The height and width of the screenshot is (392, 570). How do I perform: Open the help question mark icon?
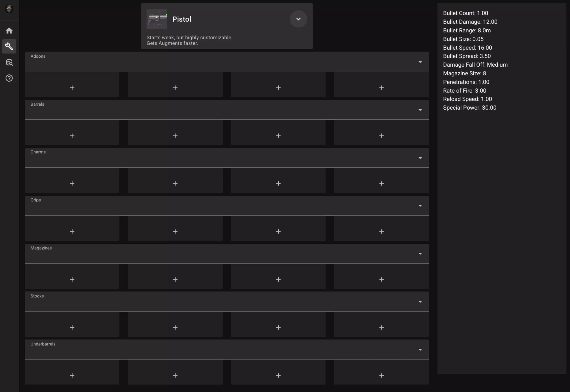point(9,78)
